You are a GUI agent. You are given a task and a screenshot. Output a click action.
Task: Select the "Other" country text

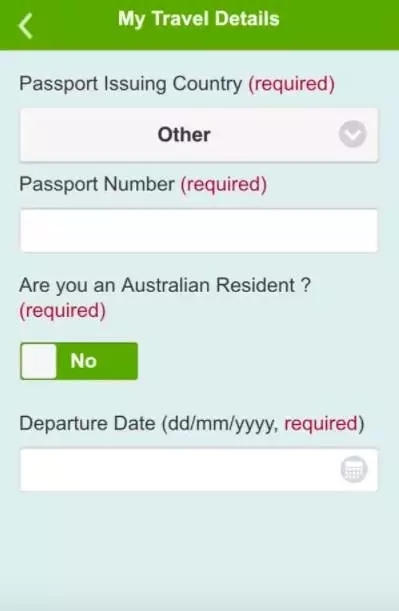click(184, 135)
